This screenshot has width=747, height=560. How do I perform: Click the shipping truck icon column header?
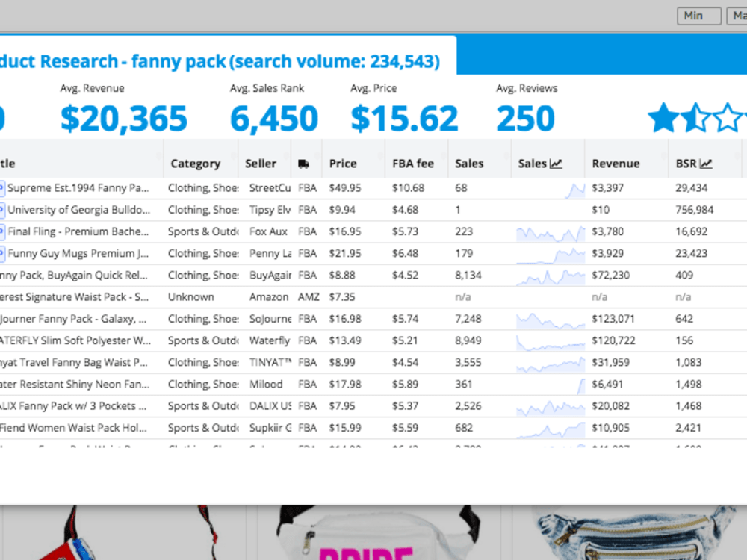click(x=303, y=164)
